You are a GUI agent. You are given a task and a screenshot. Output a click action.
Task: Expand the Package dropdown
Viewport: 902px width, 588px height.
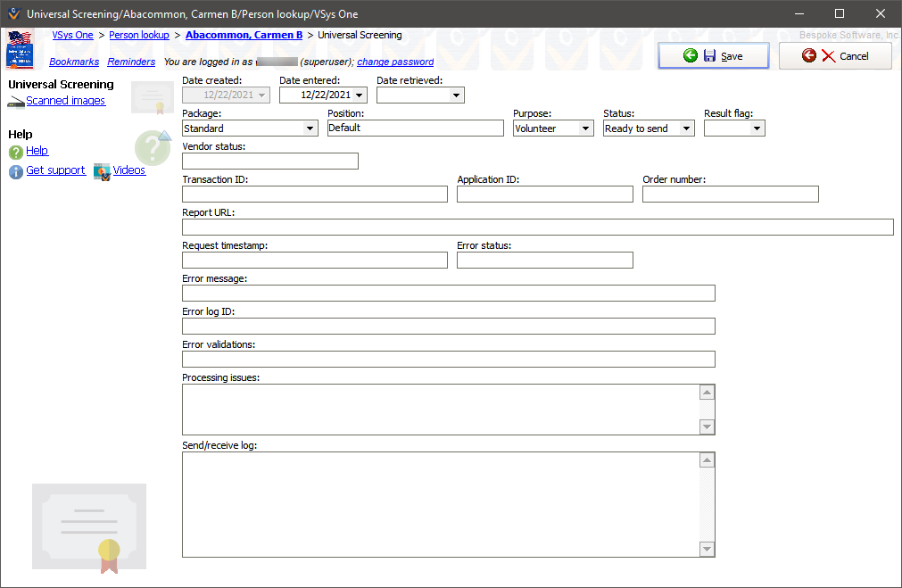click(310, 128)
